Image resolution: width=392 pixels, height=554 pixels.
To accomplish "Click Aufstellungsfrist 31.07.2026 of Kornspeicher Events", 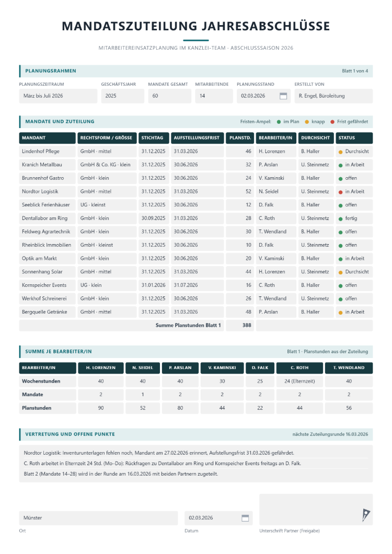I will (197, 285).
